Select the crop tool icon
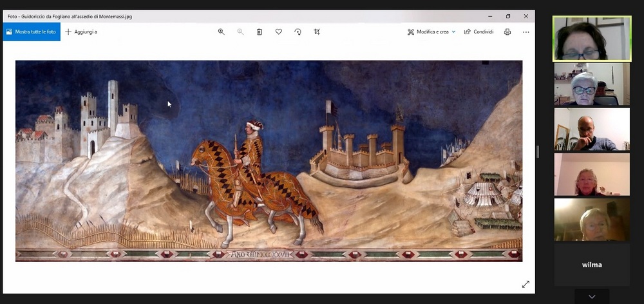644x304 pixels. click(317, 32)
